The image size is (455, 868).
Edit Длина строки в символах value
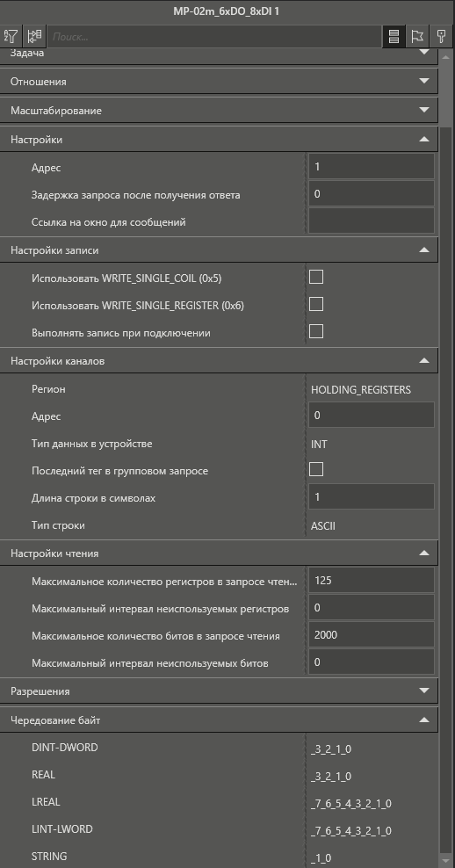(372, 497)
